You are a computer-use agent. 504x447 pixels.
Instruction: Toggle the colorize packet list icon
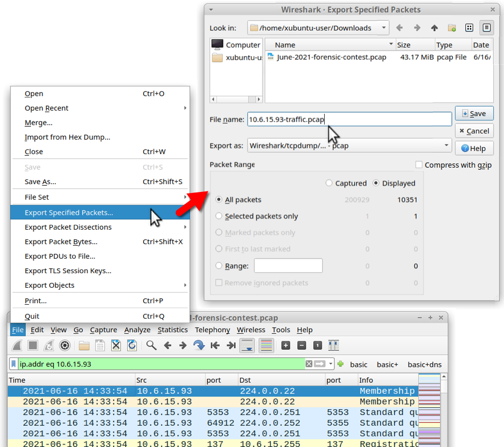(x=266, y=345)
